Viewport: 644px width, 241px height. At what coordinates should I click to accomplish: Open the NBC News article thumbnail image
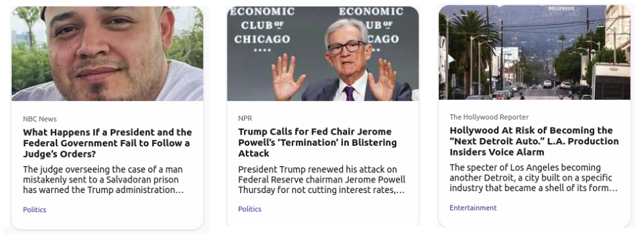107,53
